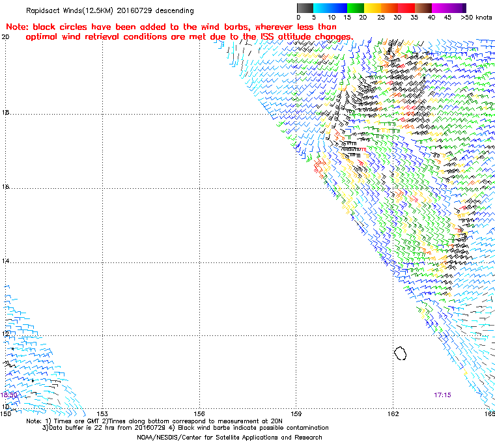Click longitude label 162
Screen dimensions: 495x448
(x=393, y=413)
